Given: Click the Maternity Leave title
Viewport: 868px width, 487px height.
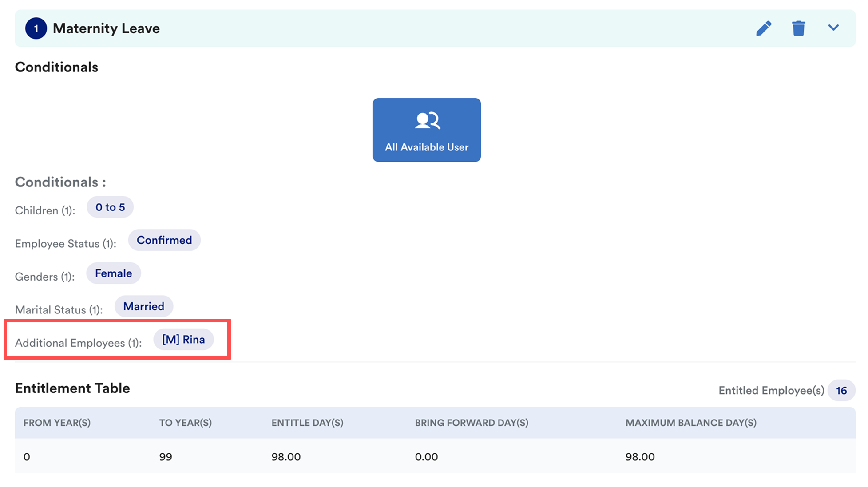Looking at the screenshot, I should tap(106, 28).
